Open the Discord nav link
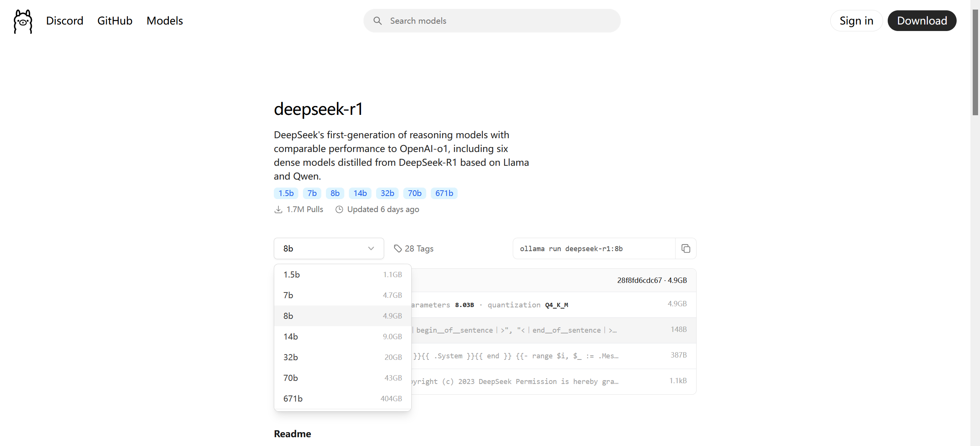This screenshot has height=446, width=980. click(x=64, y=21)
